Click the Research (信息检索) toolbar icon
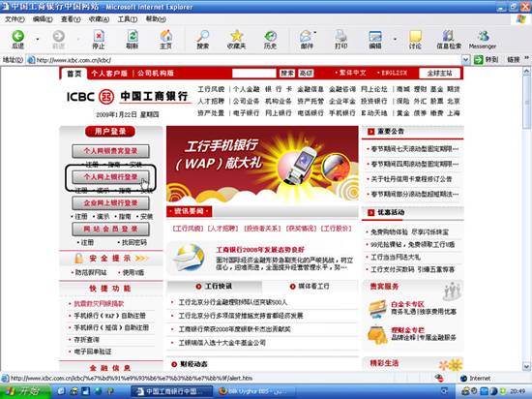 click(x=449, y=36)
